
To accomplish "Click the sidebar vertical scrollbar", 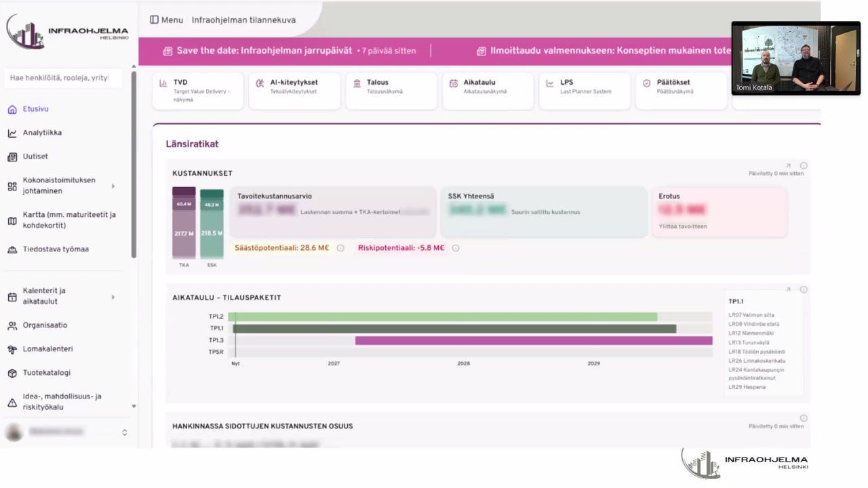I will pos(134,163).
